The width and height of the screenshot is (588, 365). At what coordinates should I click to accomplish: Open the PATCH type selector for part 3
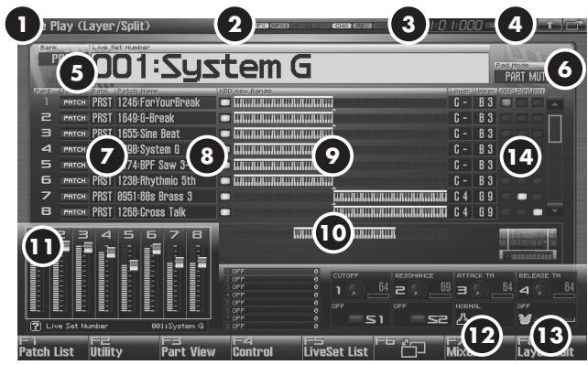coord(74,134)
